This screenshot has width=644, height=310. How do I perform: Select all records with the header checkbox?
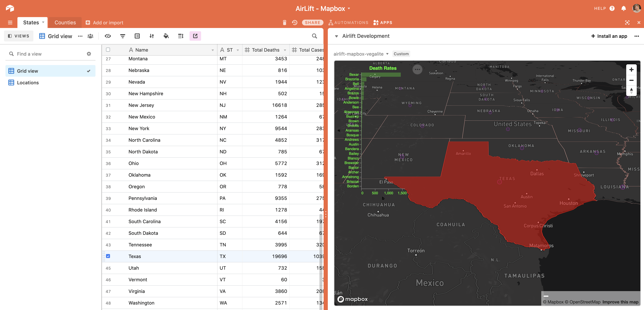(108, 50)
